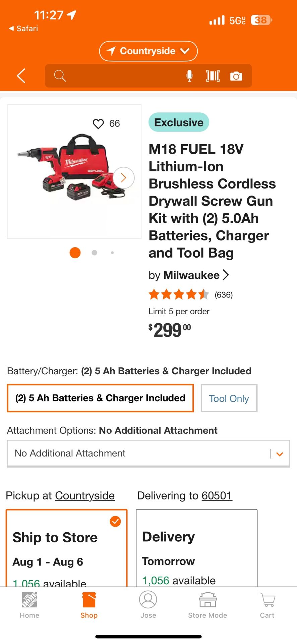Open the star rating reviews

click(190, 295)
